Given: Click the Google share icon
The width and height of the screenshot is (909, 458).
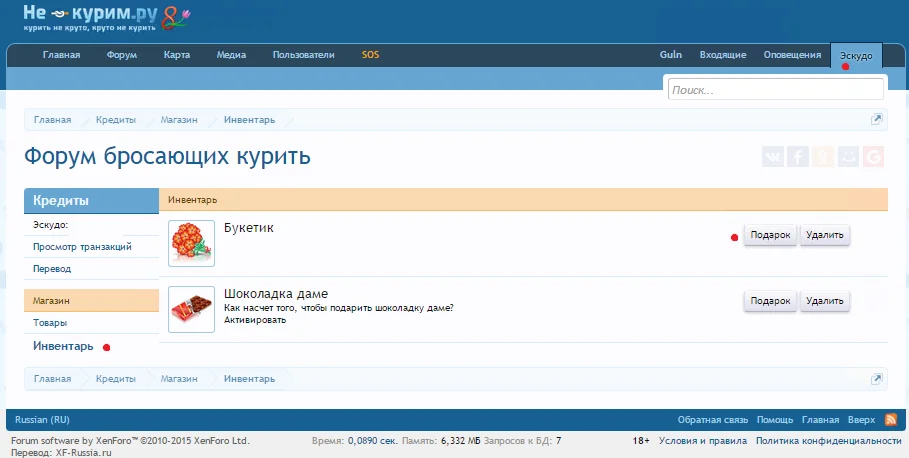Looking at the screenshot, I should pyautogui.click(x=873, y=156).
